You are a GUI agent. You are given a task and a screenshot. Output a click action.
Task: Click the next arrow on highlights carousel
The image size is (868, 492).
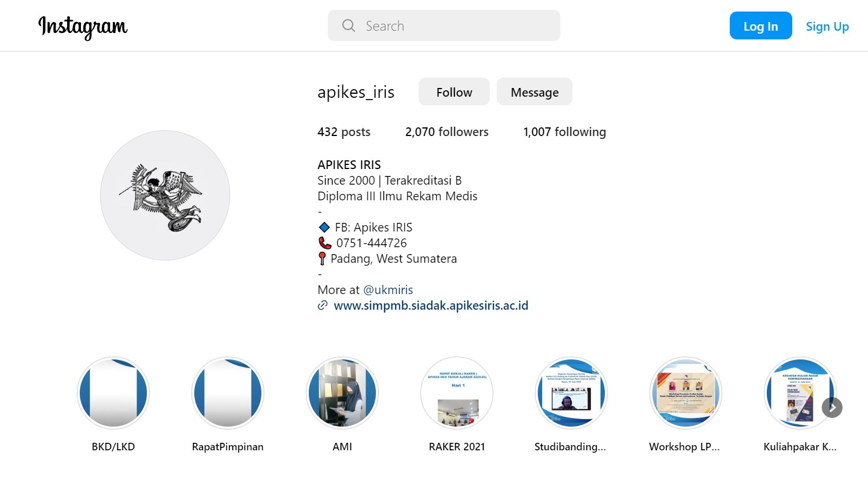832,407
